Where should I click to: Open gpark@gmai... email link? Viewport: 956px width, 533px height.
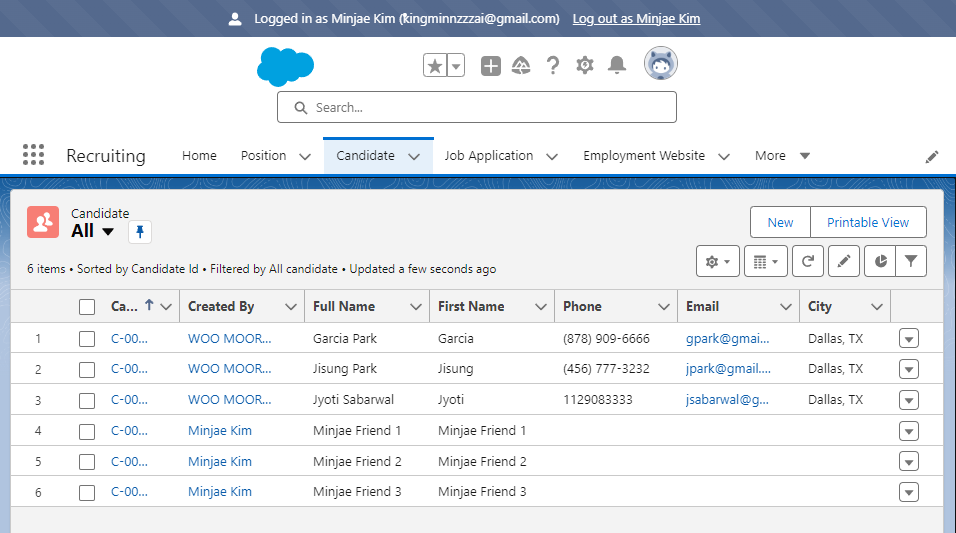[x=727, y=338]
